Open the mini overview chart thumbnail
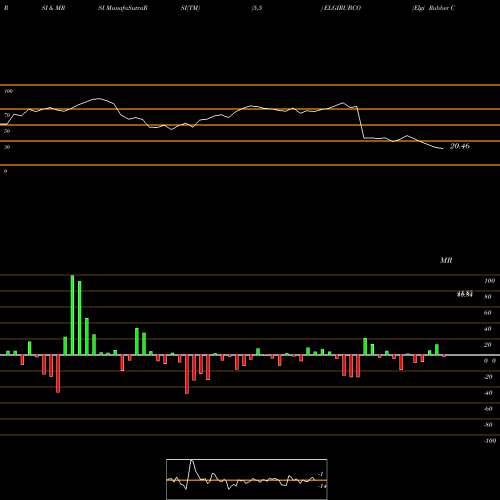Image resolution: width=500 pixels, height=500 pixels. coord(247,479)
